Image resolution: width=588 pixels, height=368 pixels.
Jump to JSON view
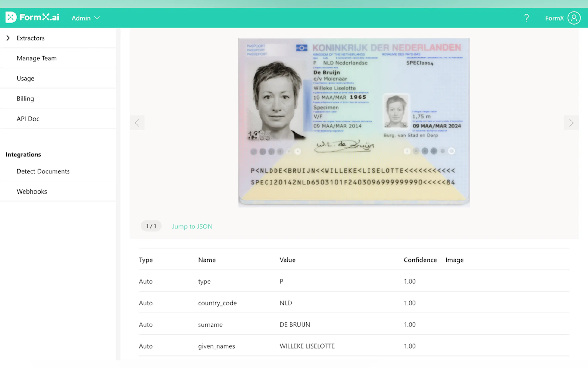192,226
